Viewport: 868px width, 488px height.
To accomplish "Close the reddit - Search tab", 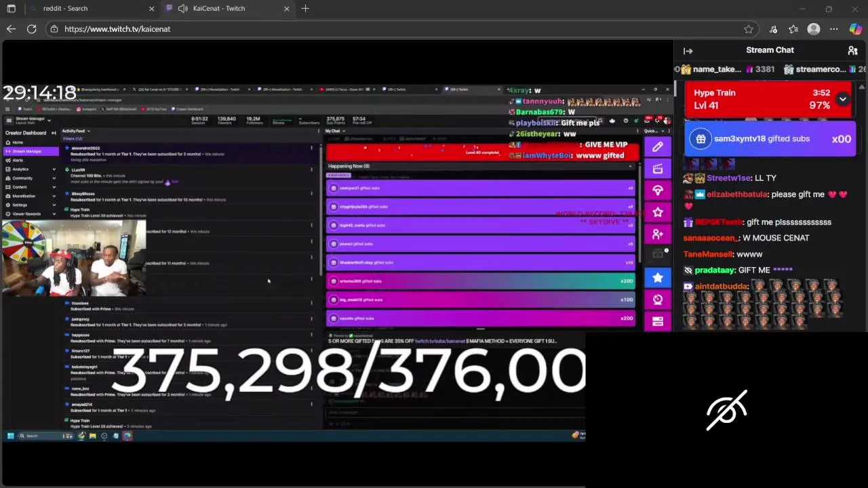I will pos(151,9).
